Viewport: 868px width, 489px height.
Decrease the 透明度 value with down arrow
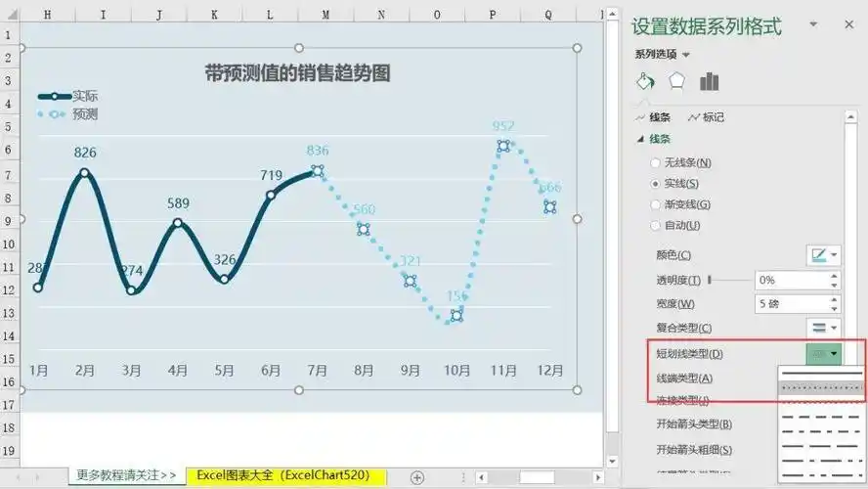[x=834, y=285]
